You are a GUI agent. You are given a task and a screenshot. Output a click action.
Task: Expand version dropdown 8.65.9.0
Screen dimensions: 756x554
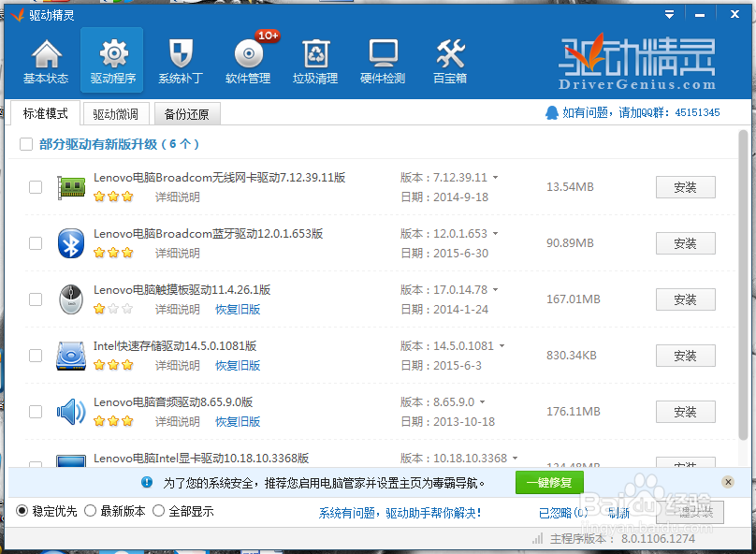[x=482, y=402]
